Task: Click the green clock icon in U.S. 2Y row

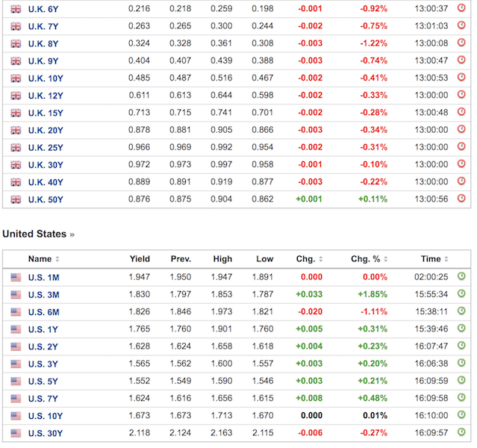Action: coord(461,346)
